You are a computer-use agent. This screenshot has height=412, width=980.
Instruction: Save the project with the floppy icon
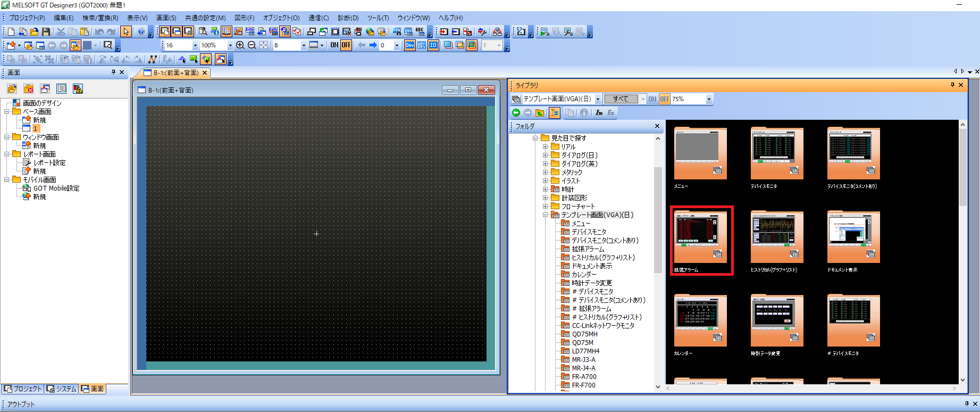(x=46, y=32)
